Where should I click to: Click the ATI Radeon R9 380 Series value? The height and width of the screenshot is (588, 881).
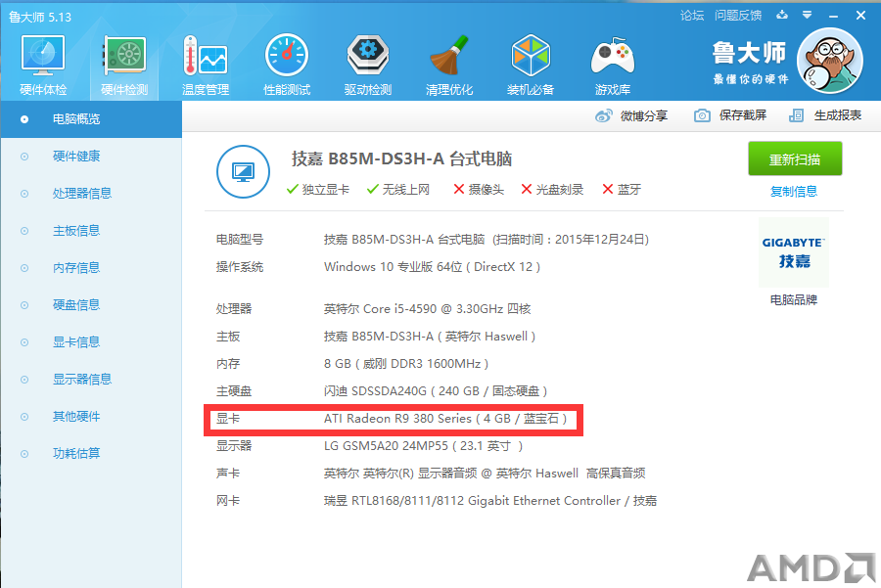click(x=445, y=419)
